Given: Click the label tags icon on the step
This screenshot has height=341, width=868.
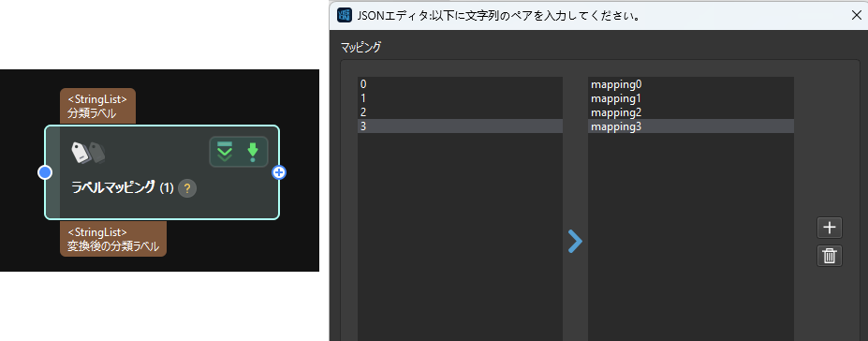Looking at the screenshot, I should 89,153.
